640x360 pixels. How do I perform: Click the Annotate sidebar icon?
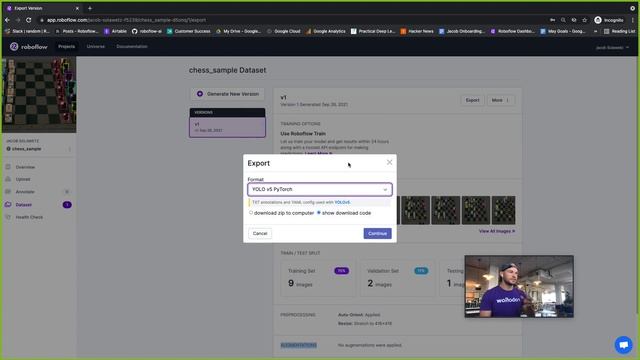(8, 192)
